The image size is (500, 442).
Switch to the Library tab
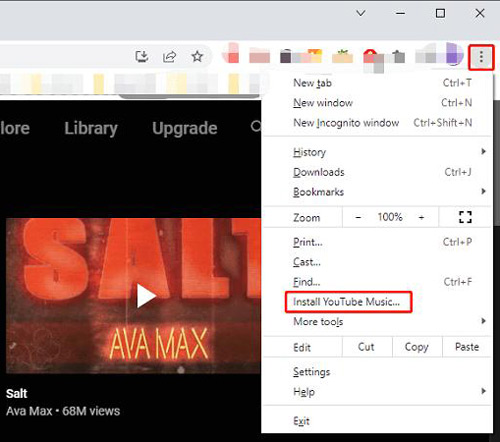[x=91, y=128]
